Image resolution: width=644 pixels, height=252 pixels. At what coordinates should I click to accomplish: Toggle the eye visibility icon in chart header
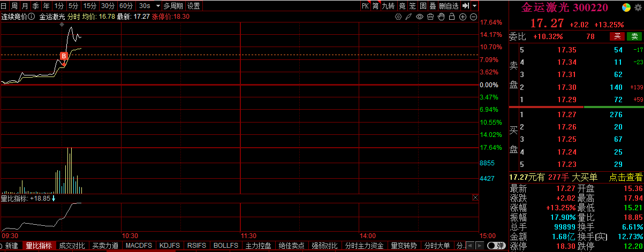tap(420, 17)
